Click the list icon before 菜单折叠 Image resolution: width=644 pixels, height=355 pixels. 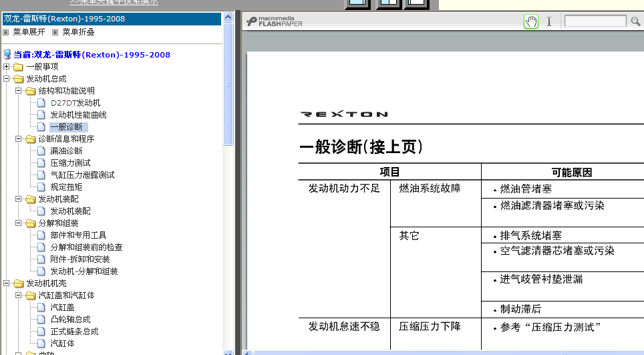tap(55, 33)
